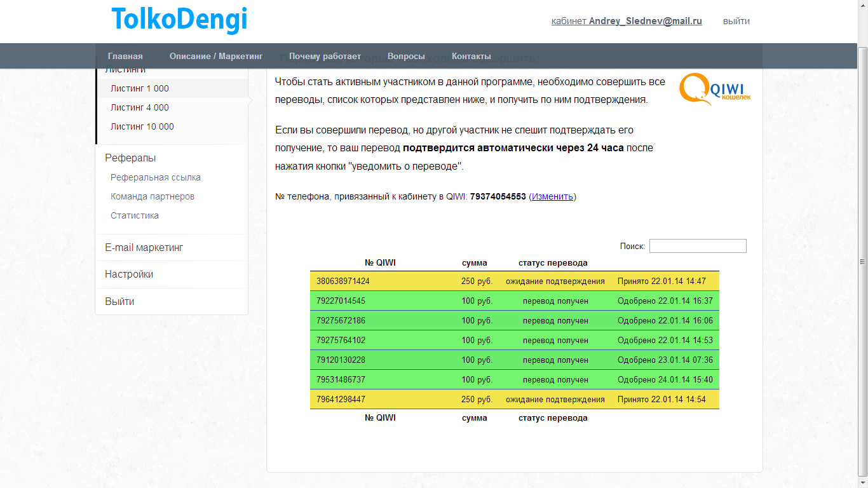The width and height of the screenshot is (868, 488).
Task: Click the TolkoDengi site logo
Action: click(x=179, y=20)
